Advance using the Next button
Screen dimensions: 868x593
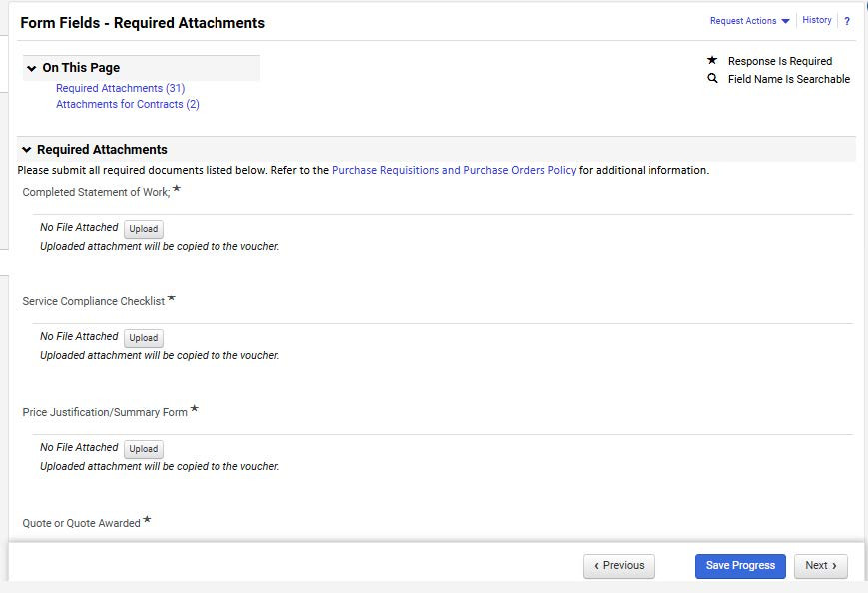click(x=820, y=566)
